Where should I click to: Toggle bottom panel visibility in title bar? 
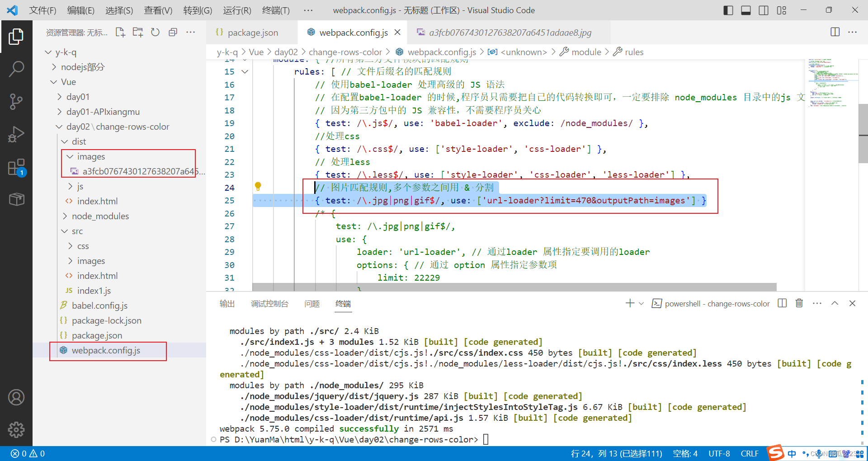click(x=746, y=10)
